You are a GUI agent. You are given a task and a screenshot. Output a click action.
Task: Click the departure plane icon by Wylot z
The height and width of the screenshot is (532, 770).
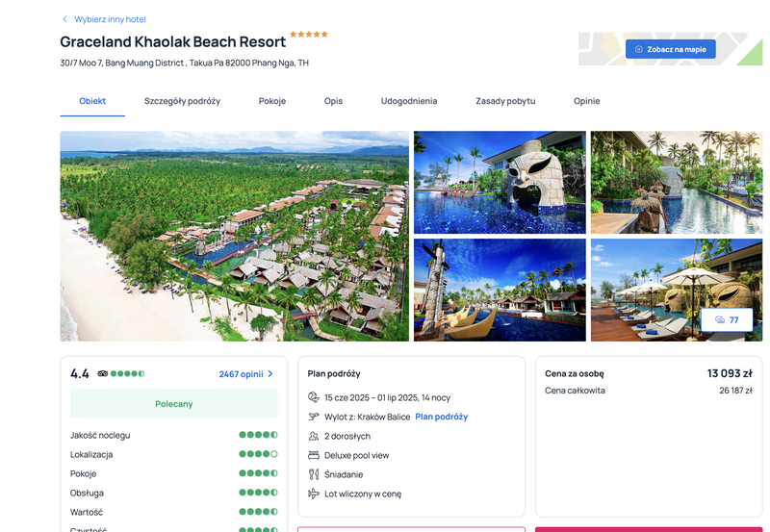(x=314, y=417)
